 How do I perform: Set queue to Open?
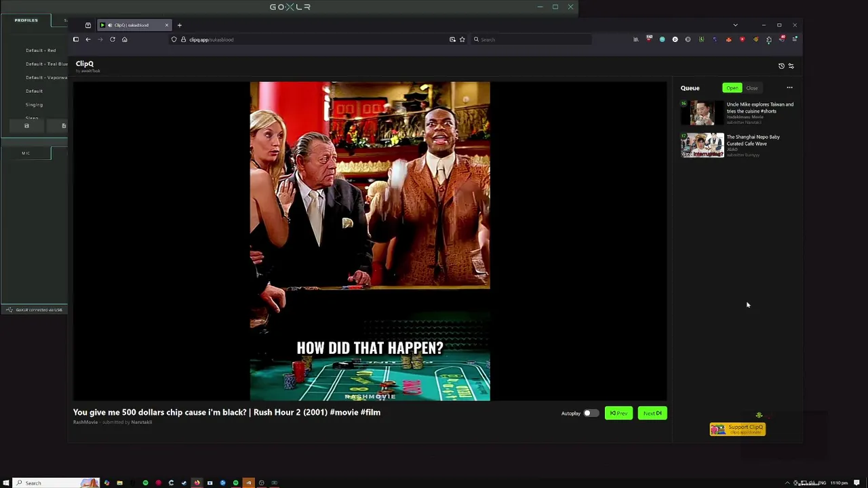[732, 87]
